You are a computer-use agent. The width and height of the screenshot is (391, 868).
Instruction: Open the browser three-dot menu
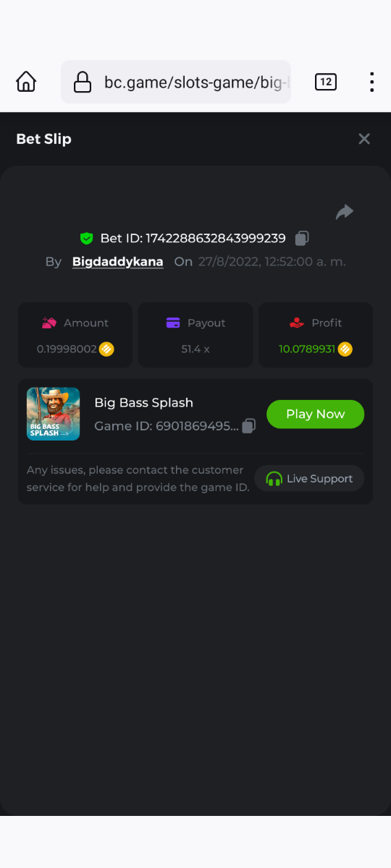click(x=371, y=82)
